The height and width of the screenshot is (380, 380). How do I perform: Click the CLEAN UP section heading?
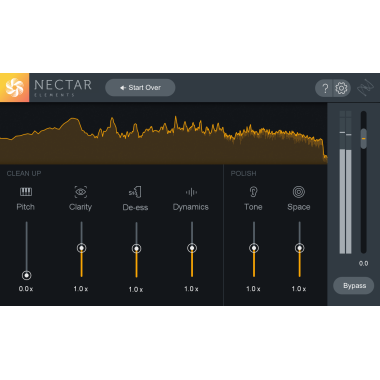tap(24, 174)
